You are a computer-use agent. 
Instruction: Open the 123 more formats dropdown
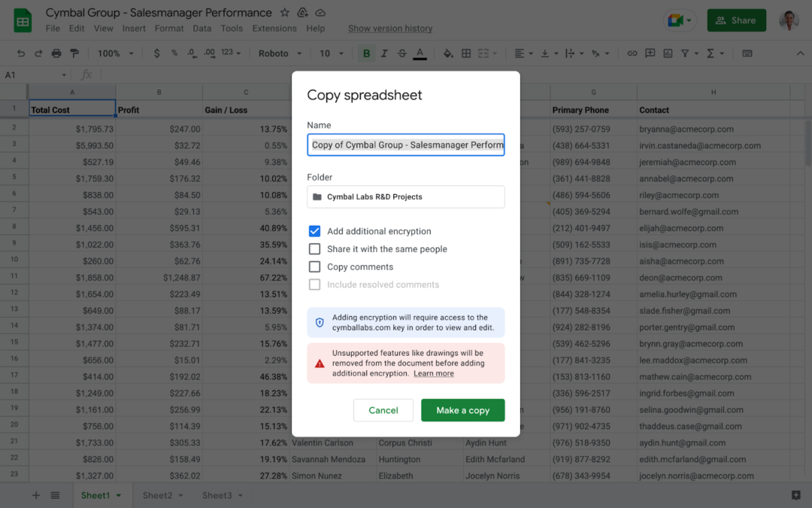(x=231, y=53)
